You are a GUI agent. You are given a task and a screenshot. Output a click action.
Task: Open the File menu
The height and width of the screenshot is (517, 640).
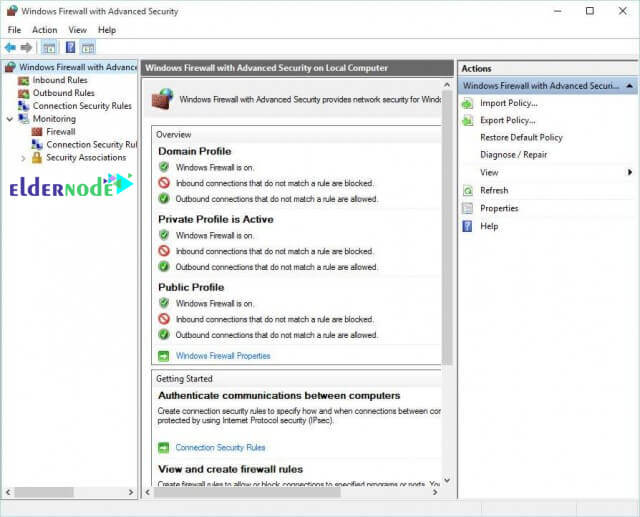14,30
